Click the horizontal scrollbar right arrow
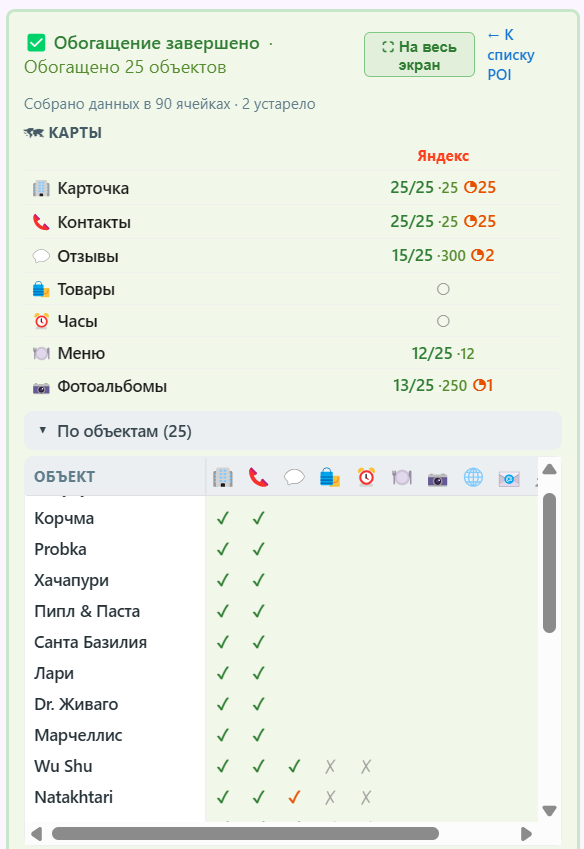584x849 pixels. 526,834
